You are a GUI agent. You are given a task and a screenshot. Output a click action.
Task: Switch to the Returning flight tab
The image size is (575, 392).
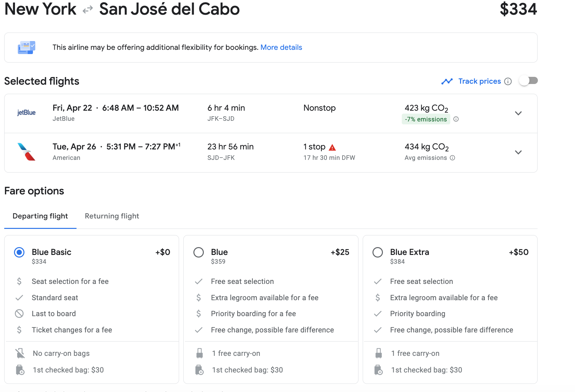click(x=112, y=216)
